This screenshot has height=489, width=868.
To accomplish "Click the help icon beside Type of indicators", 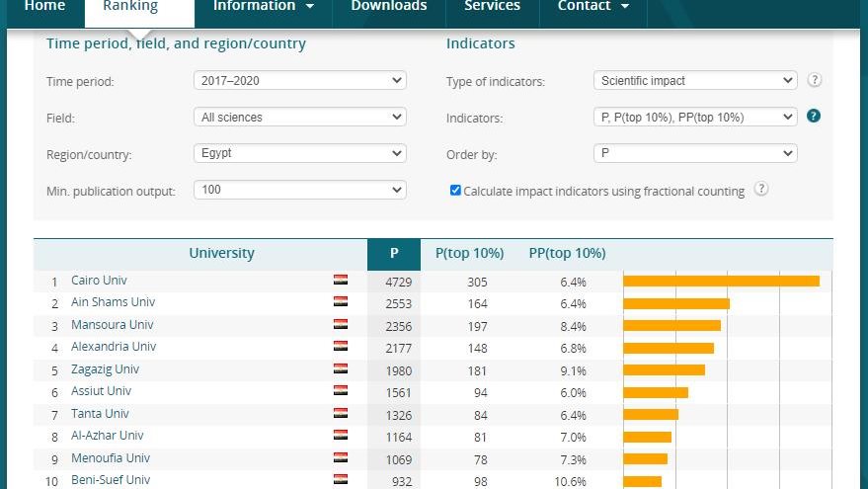I will pyautogui.click(x=815, y=81).
